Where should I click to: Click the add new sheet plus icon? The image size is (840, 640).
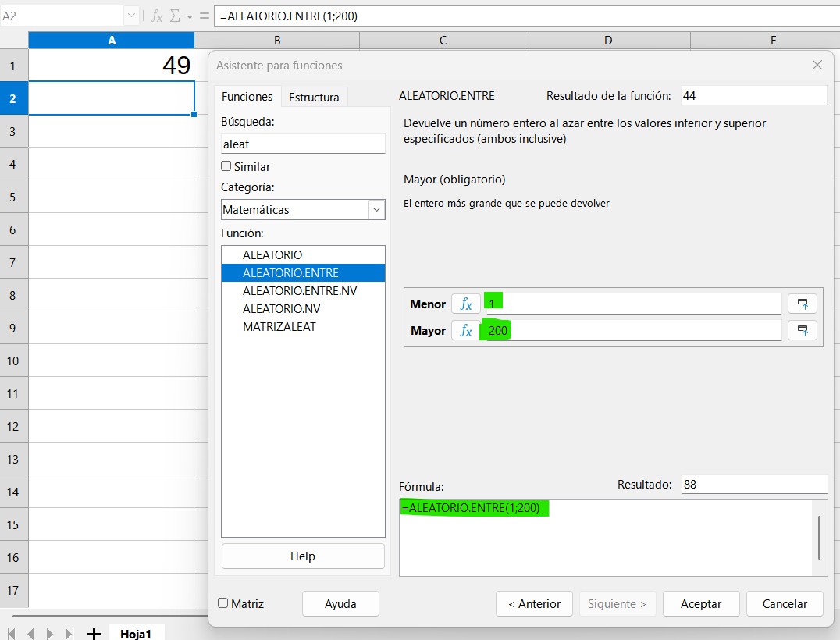click(94, 633)
